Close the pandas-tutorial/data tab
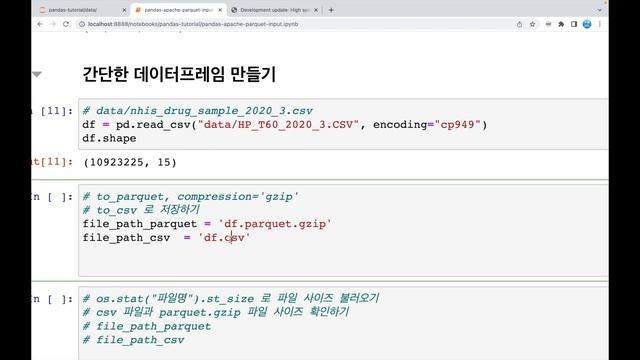The width and height of the screenshot is (640, 360). 124,10
